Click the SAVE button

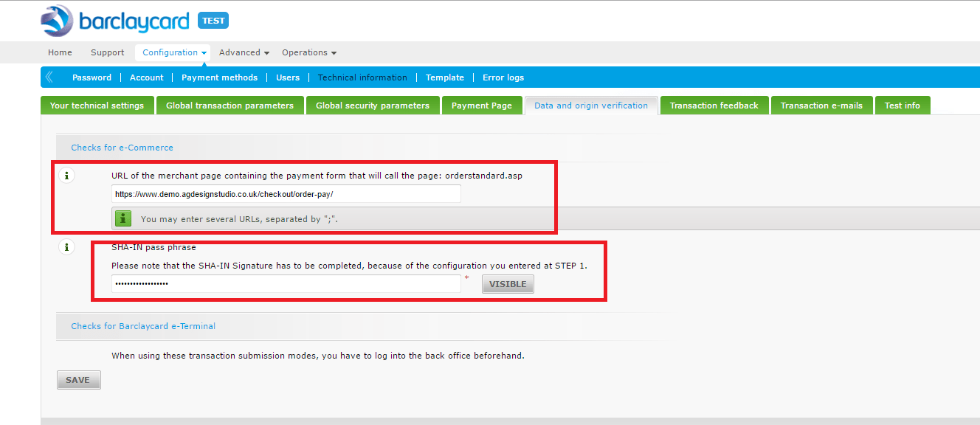78,380
